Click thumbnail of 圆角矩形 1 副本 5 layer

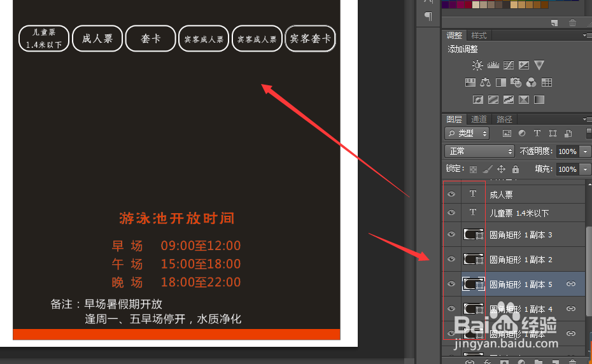click(x=474, y=284)
